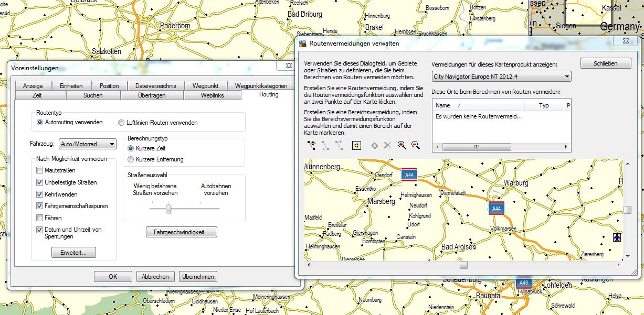Click the diamond-shaped avoidance icon
This screenshot has height=315, width=644.
click(375, 145)
